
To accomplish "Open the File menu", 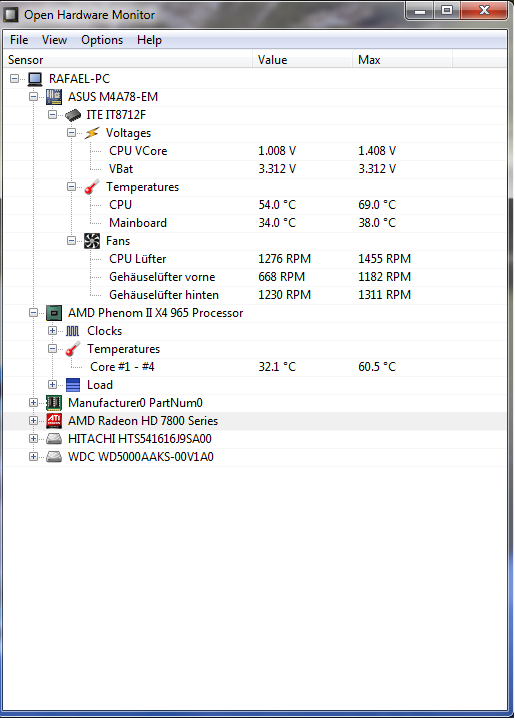I will pyautogui.click(x=19, y=40).
